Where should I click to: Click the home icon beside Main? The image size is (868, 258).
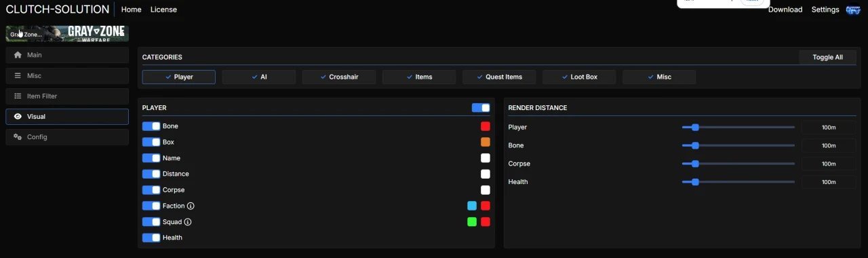(18, 55)
